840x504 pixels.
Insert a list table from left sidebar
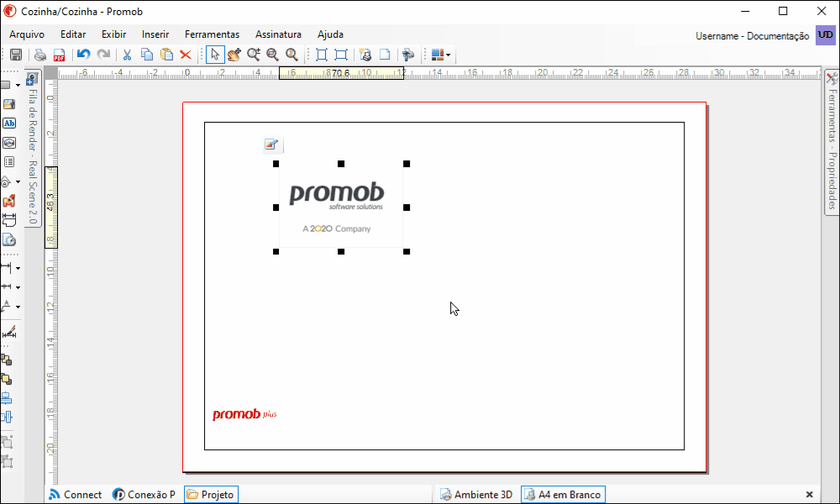[x=9, y=162]
